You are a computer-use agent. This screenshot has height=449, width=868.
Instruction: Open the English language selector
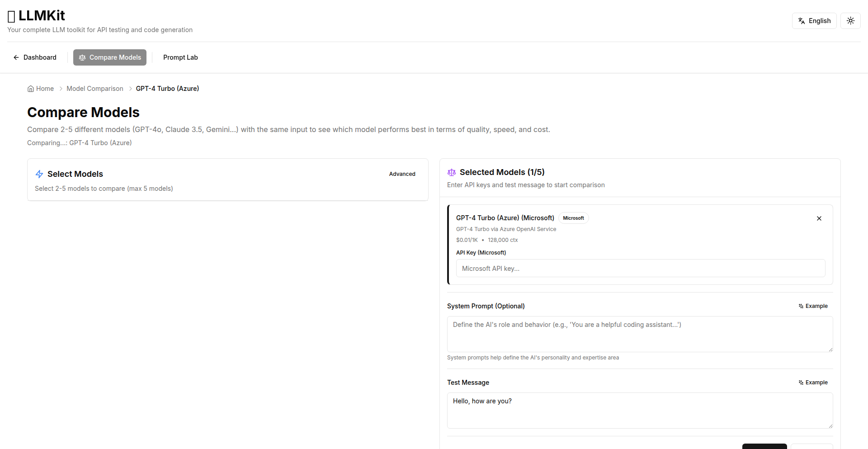coord(814,21)
